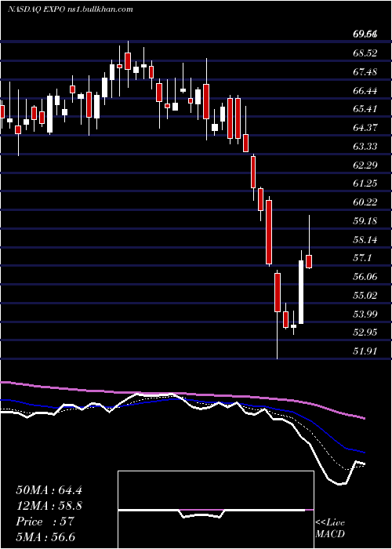This screenshot has height=549, width=392.
Task: Click the <<Live MACD label
Action: point(330,529)
